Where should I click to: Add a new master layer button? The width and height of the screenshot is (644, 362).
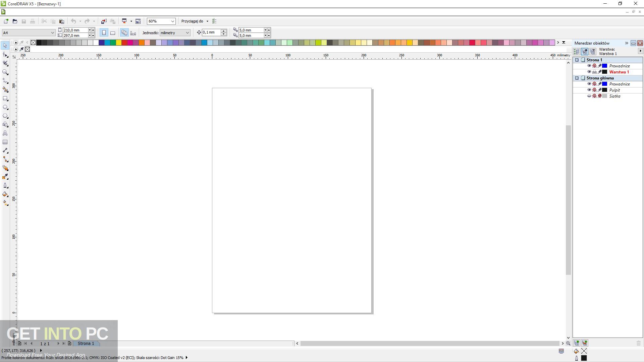(585, 343)
